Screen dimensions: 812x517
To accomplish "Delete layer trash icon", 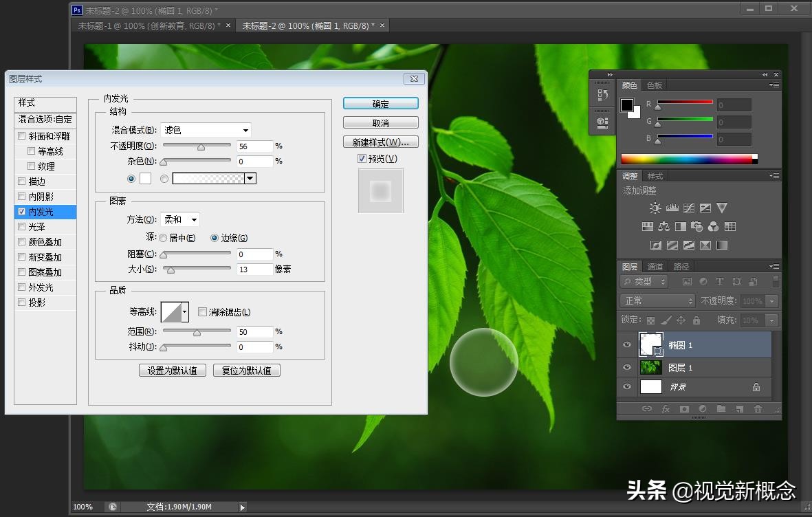I will [x=758, y=409].
